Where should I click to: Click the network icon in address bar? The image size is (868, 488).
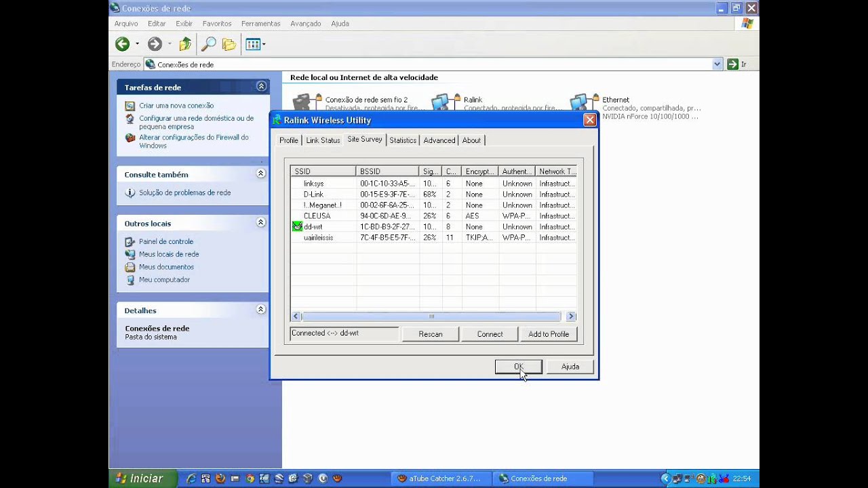150,64
